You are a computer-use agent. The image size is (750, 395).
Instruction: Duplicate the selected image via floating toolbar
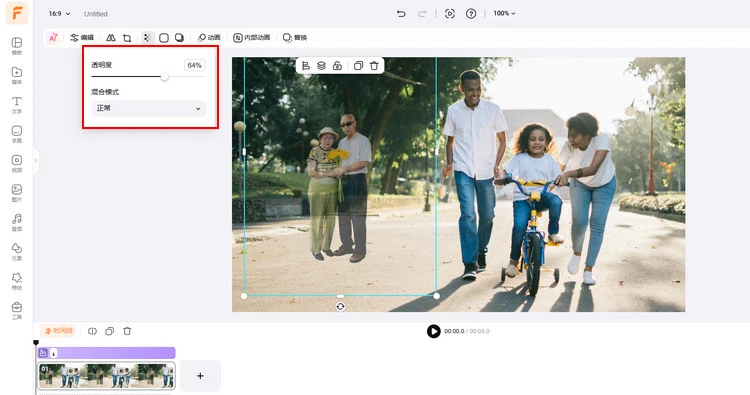coord(358,66)
